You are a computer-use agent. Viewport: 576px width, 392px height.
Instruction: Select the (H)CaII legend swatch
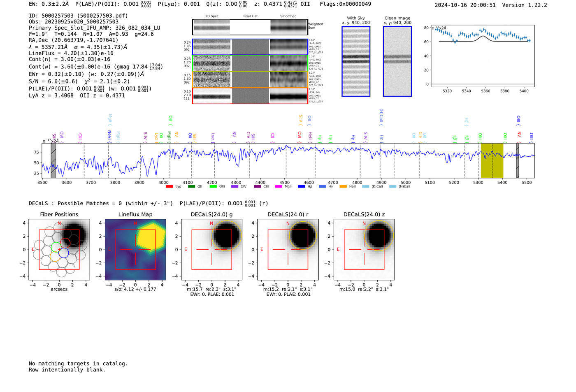[393, 187]
